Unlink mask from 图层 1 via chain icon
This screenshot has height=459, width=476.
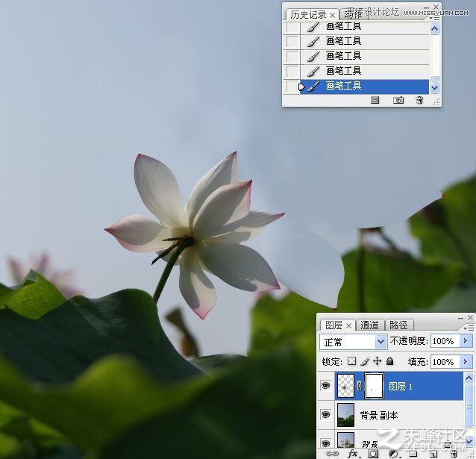pyautogui.click(x=360, y=386)
